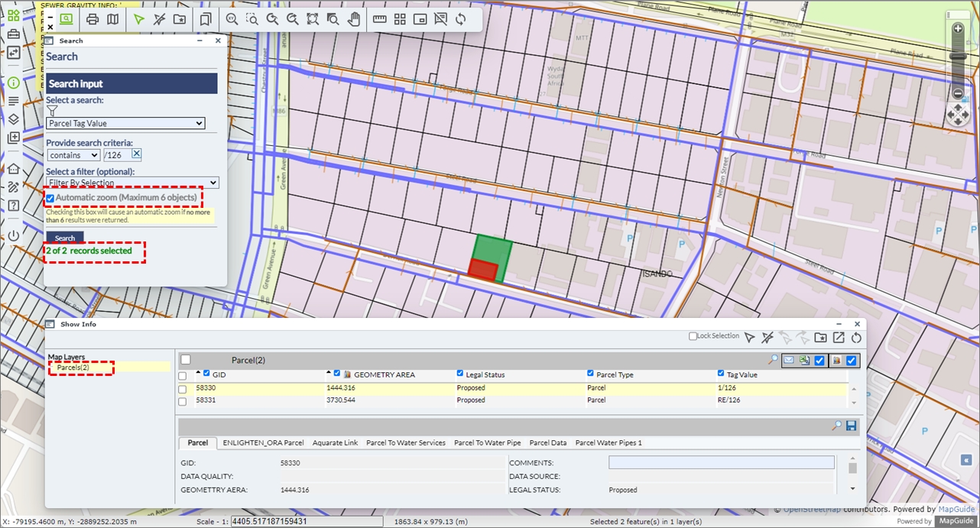The height and width of the screenshot is (528, 980).
Task: Open the layers icon in left sidebar
Action: point(14,119)
